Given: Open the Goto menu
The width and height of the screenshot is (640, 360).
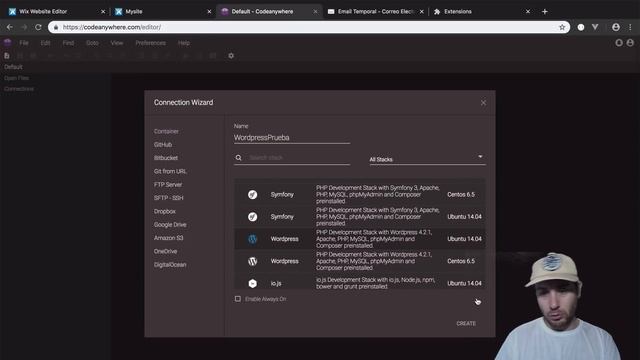Looking at the screenshot, I should pos(92,43).
